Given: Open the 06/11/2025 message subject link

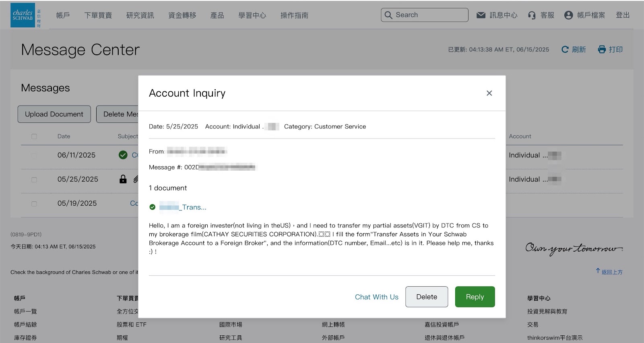Looking at the screenshot, I should coord(135,155).
